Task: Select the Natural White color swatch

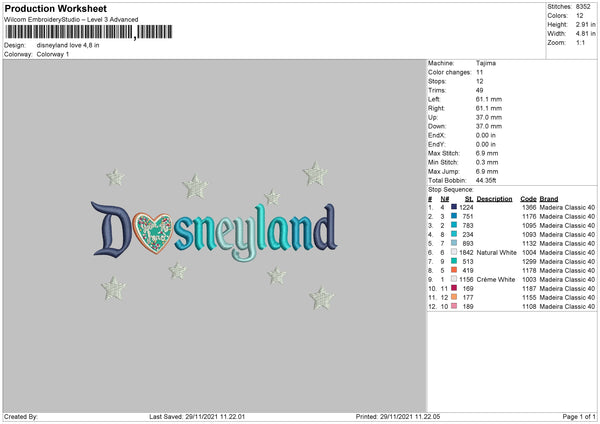Action: click(454, 252)
